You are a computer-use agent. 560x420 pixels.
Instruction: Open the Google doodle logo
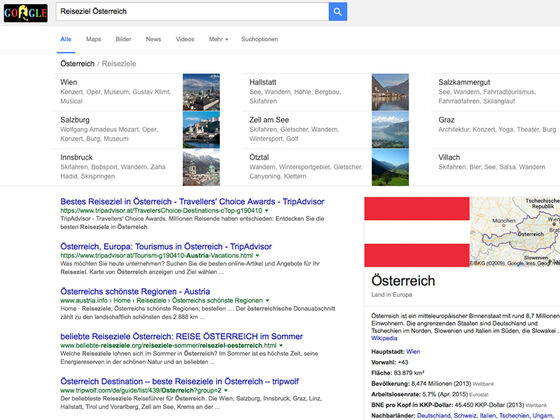point(25,12)
